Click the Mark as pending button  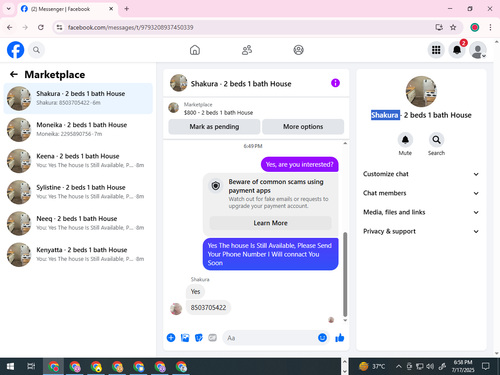click(x=214, y=127)
